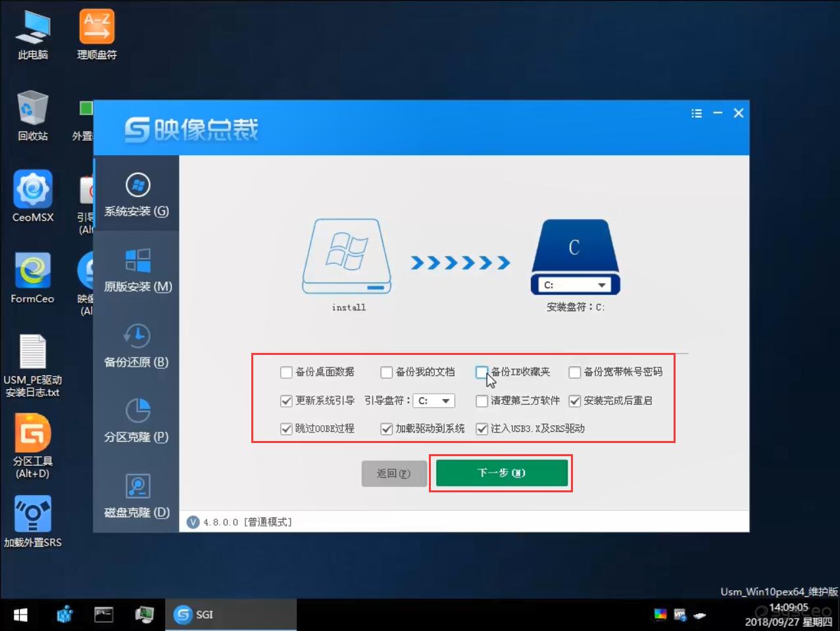This screenshot has width=840, height=631.
Task: Uncheck 安装完成后重启 option
Action: coord(574,400)
